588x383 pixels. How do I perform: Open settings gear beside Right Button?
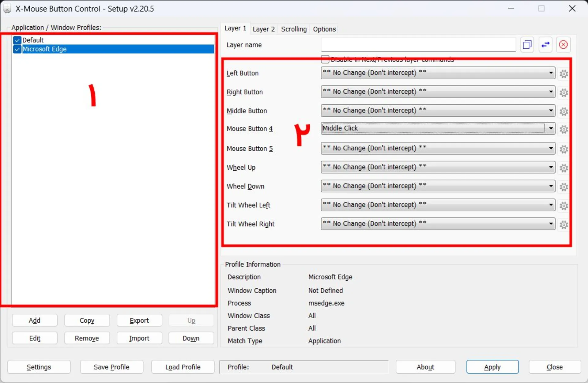coord(564,93)
